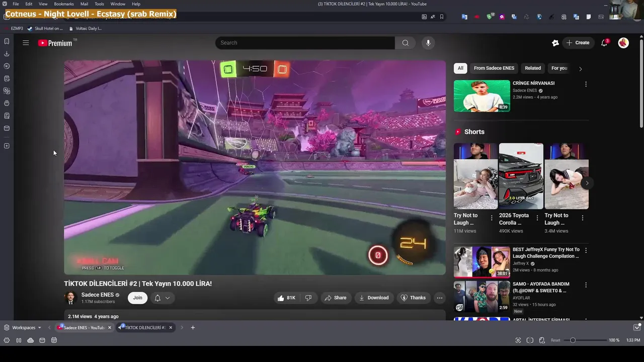Like the video with 81K likes

coord(286,298)
